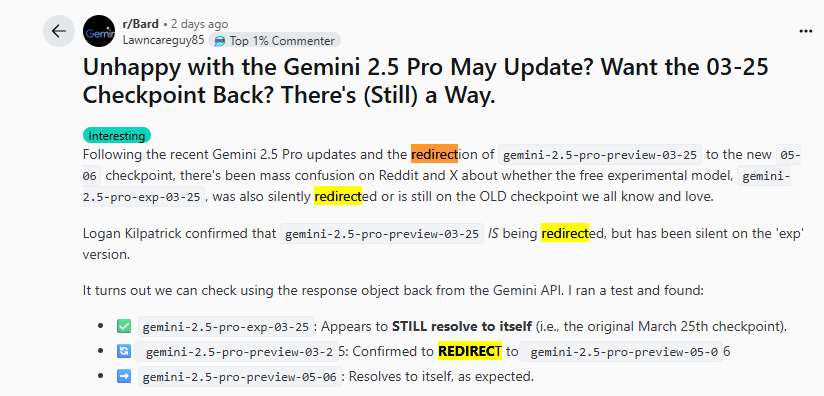Open the r/Bard Gemini avatar

pos(99,31)
